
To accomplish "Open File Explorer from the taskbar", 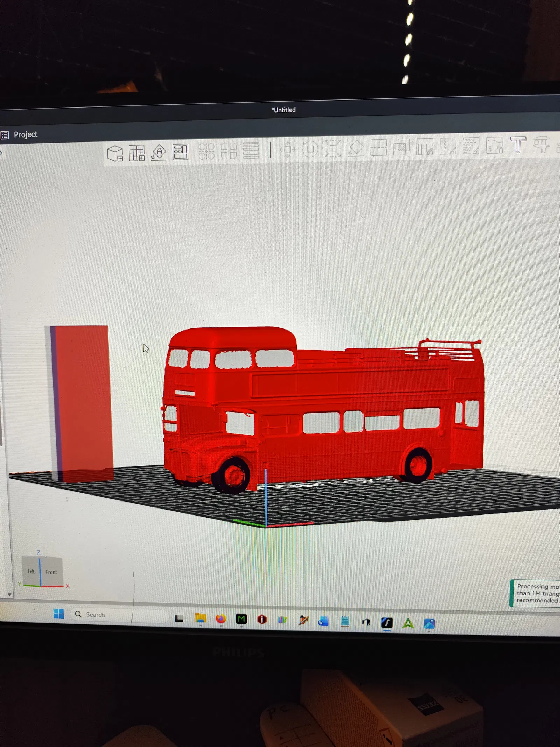I will [201, 618].
